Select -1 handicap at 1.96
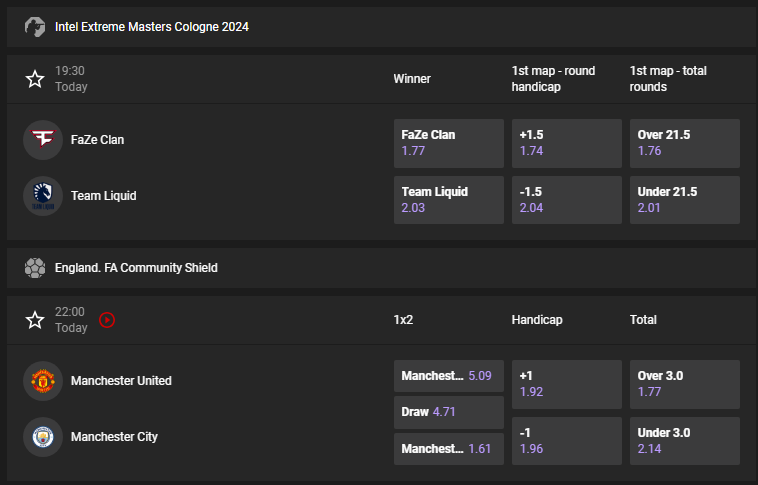This screenshot has height=485, width=758. [x=566, y=440]
